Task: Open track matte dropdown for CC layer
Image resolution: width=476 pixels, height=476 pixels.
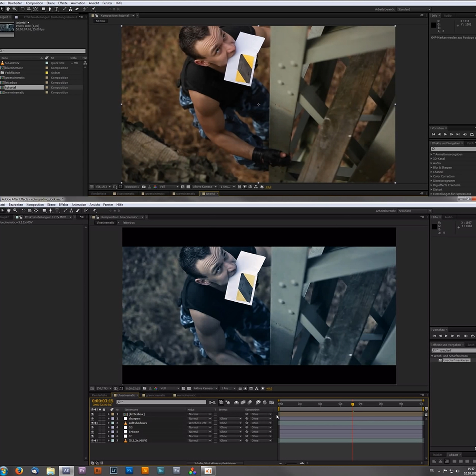Action: pos(231,436)
